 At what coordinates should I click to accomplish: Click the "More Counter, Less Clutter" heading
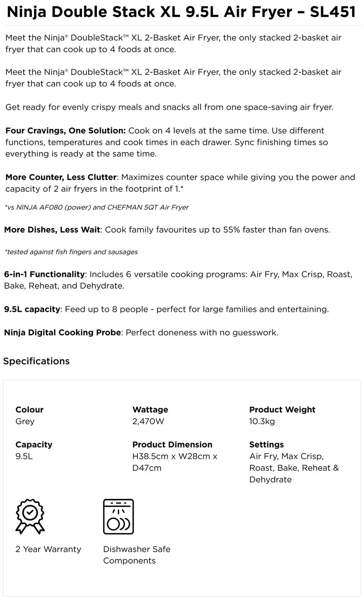(61, 177)
